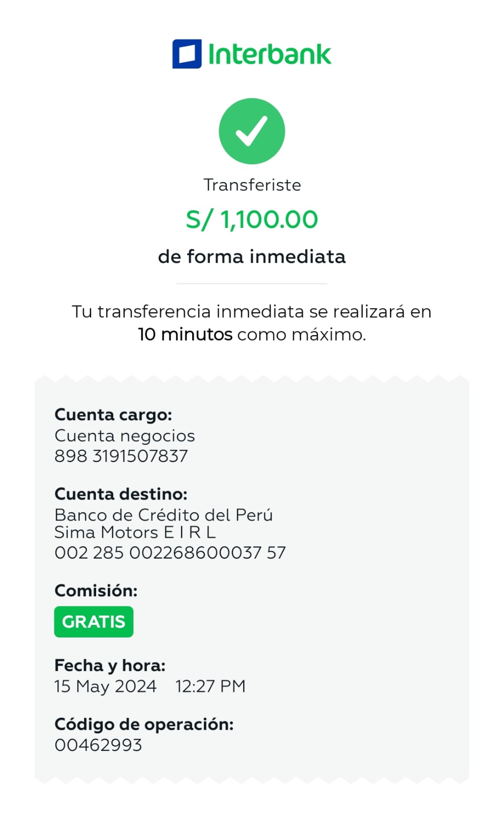The width and height of the screenshot is (504, 814).
Task: Select destination account number 002 285 002268600037 57
Action: [170, 553]
